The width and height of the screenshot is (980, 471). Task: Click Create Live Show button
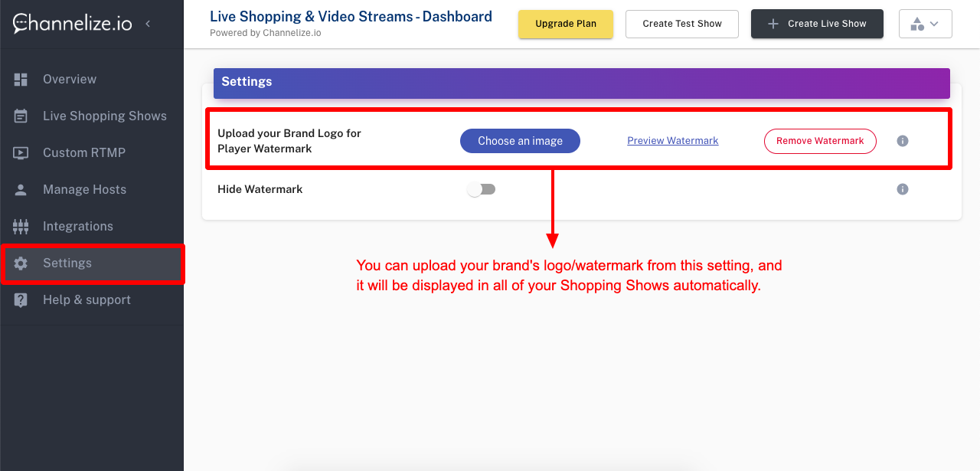point(817,24)
